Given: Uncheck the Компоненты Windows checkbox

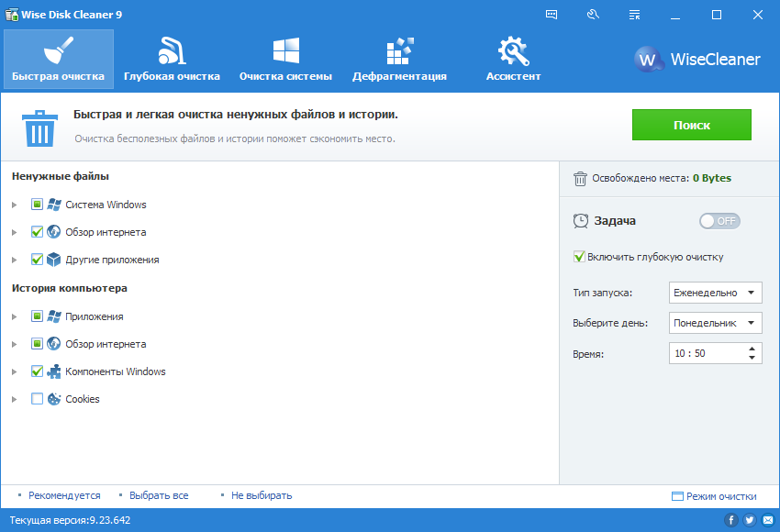Looking at the screenshot, I should pos(37,371).
